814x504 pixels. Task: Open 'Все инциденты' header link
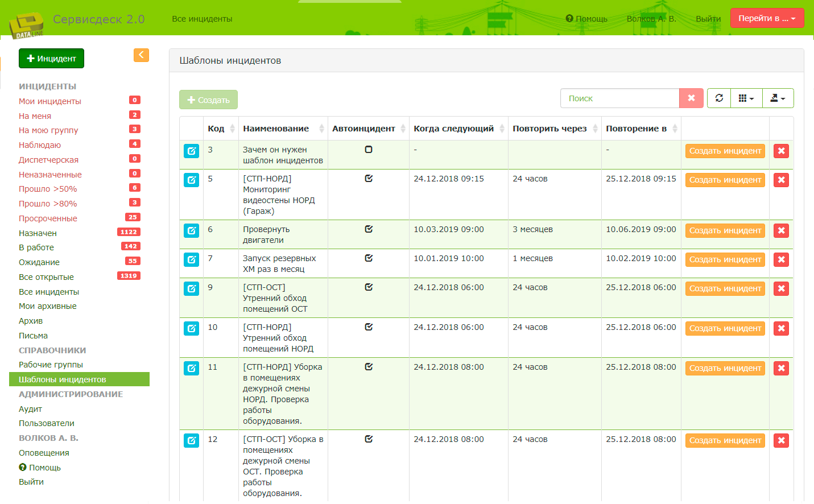pyautogui.click(x=202, y=19)
